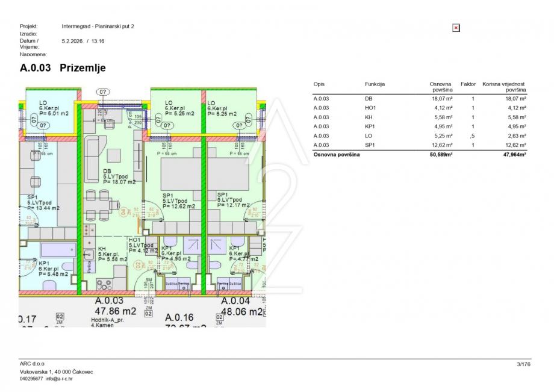The width and height of the screenshot is (554, 392).
Task: Click the 50,589m² base area total
Action: tap(441, 154)
